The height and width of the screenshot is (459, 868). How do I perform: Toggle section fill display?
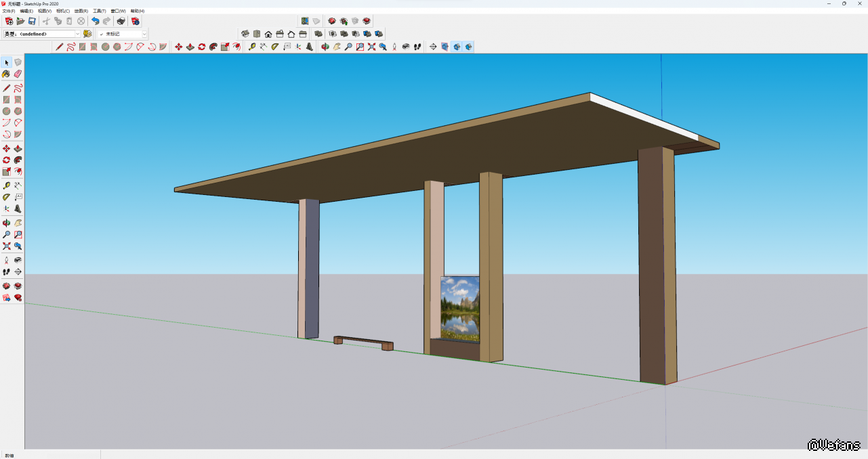pos(468,47)
